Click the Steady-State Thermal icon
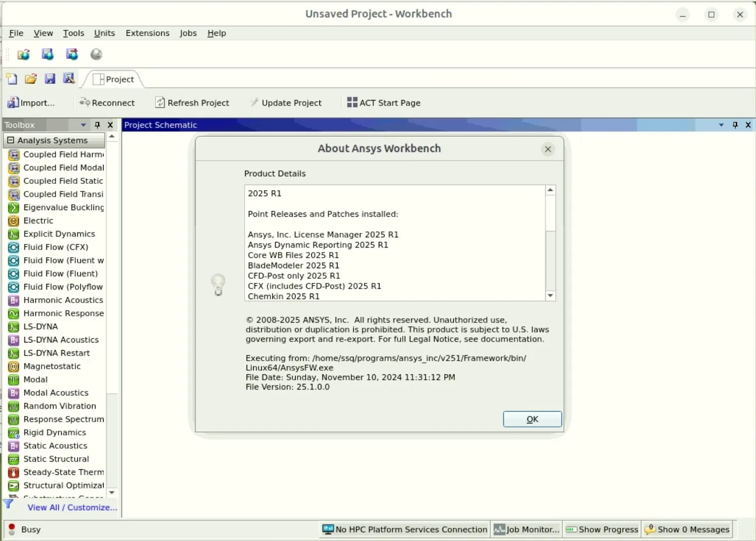Screen dimensions: 756x541 (14, 472)
